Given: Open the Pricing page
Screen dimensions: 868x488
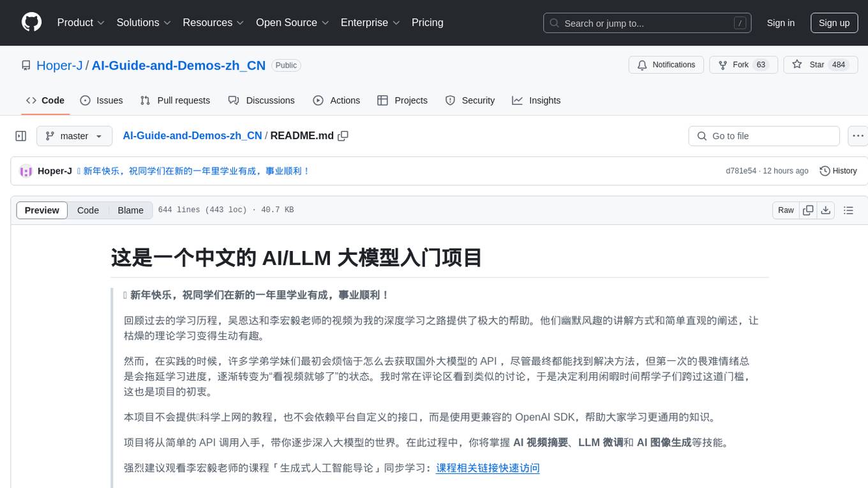Looking at the screenshot, I should click(428, 22).
